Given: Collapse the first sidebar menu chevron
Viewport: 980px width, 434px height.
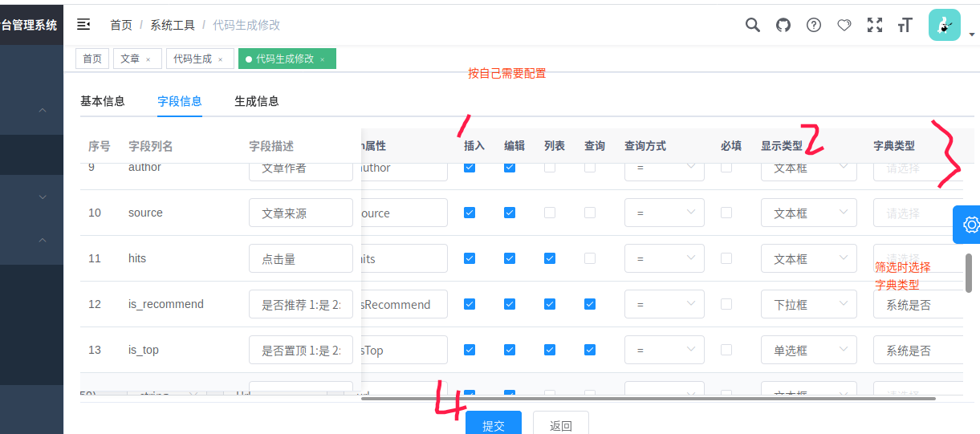Looking at the screenshot, I should 43,110.
